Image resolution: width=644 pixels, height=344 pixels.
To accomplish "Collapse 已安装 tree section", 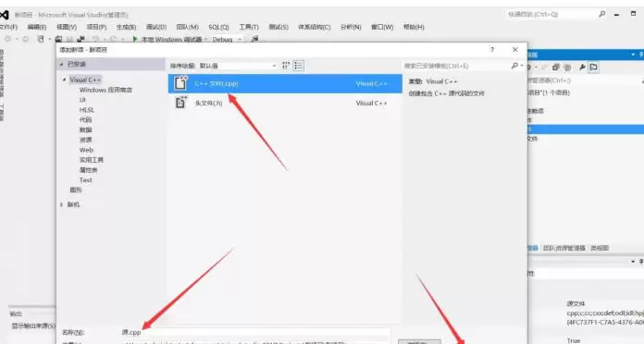I will [x=62, y=64].
